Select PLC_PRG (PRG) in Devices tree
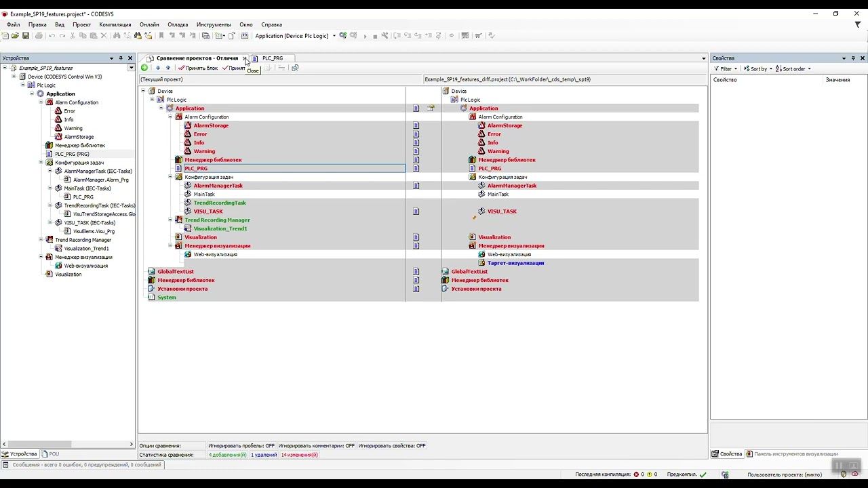The image size is (868, 488). click(x=72, y=154)
